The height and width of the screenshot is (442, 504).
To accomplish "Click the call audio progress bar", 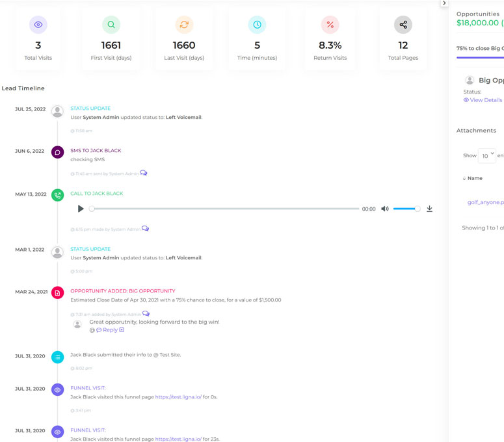I will (x=225, y=209).
